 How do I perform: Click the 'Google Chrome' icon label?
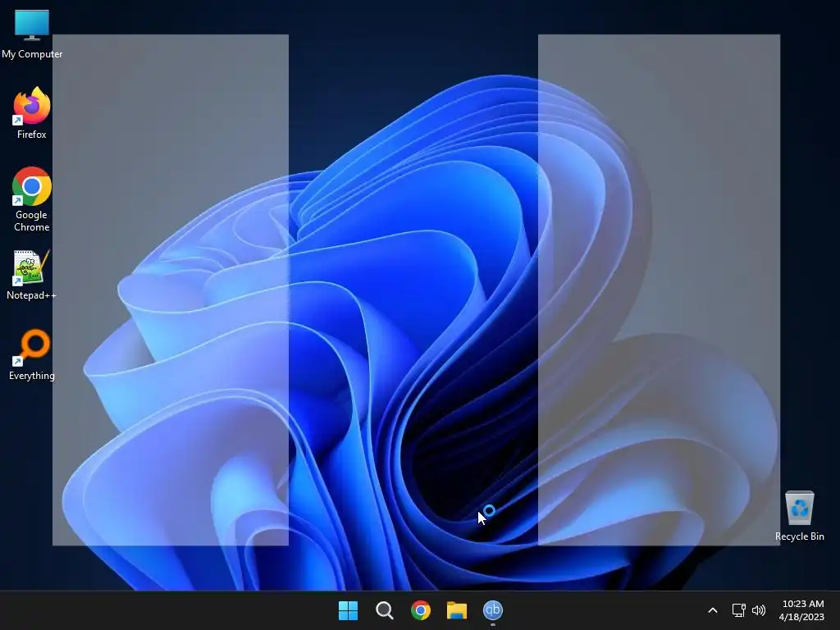pos(32,221)
